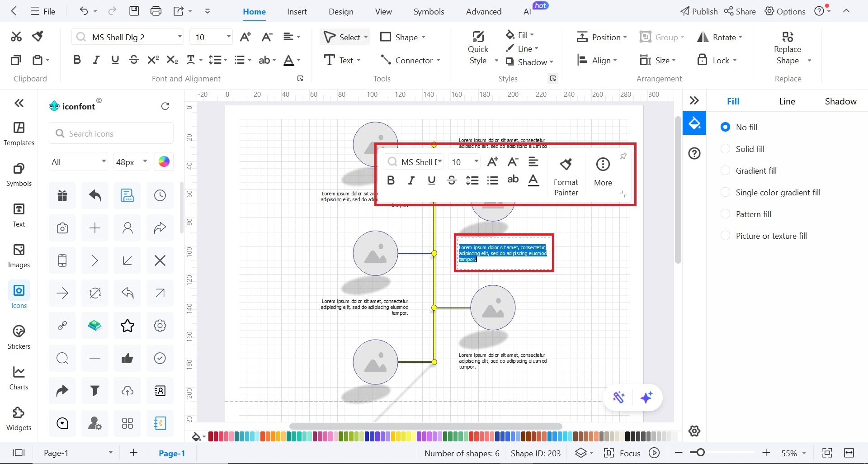
Task: Click the Format Painter brush in Clipboard group
Action: tap(38, 37)
